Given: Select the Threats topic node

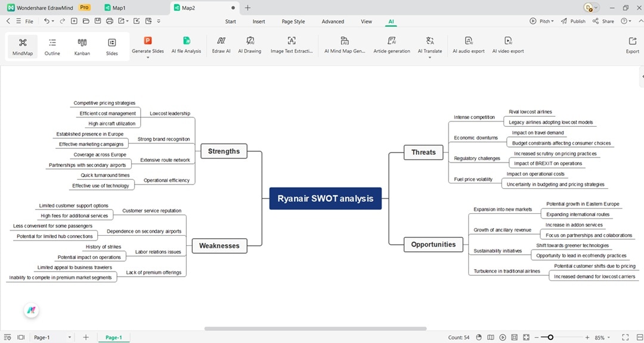Looking at the screenshot, I should (x=423, y=152).
